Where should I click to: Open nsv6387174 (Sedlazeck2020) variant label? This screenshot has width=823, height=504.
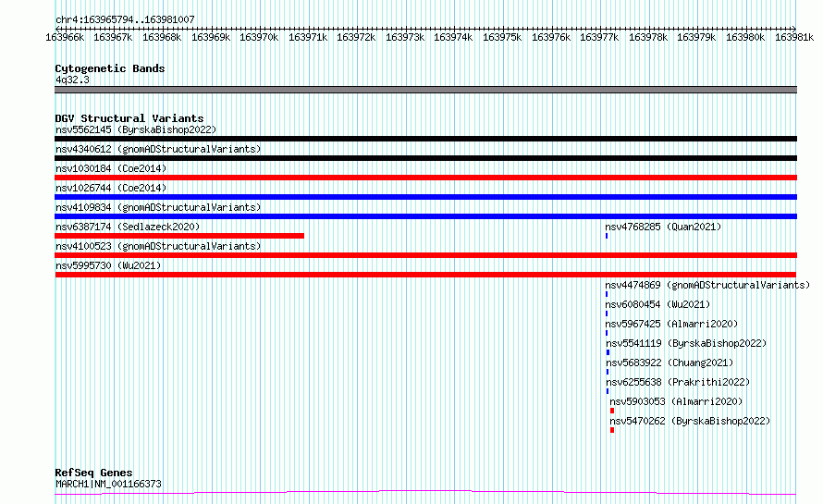pos(128,227)
